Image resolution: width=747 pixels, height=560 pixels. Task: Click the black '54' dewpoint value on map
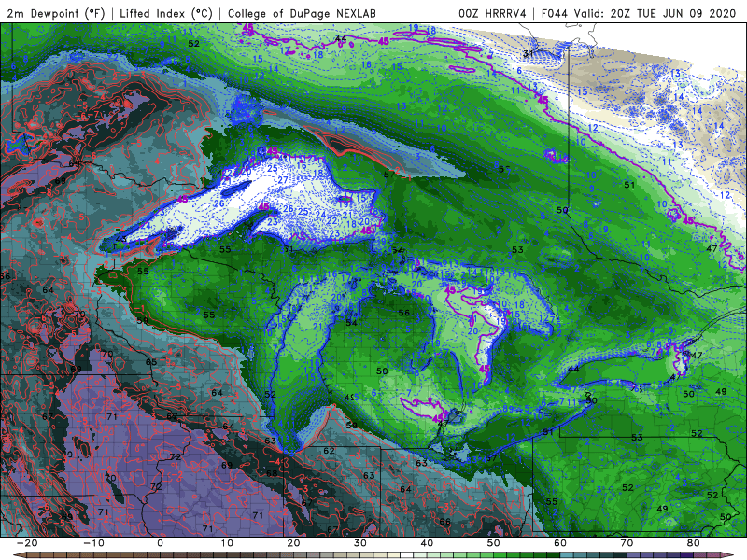tap(352, 323)
